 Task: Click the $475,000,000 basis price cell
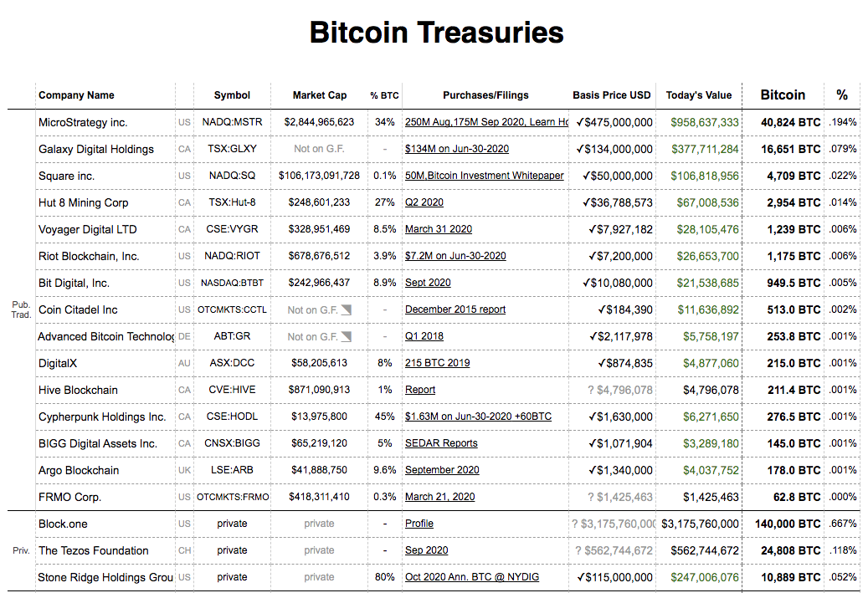click(x=614, y=122)
